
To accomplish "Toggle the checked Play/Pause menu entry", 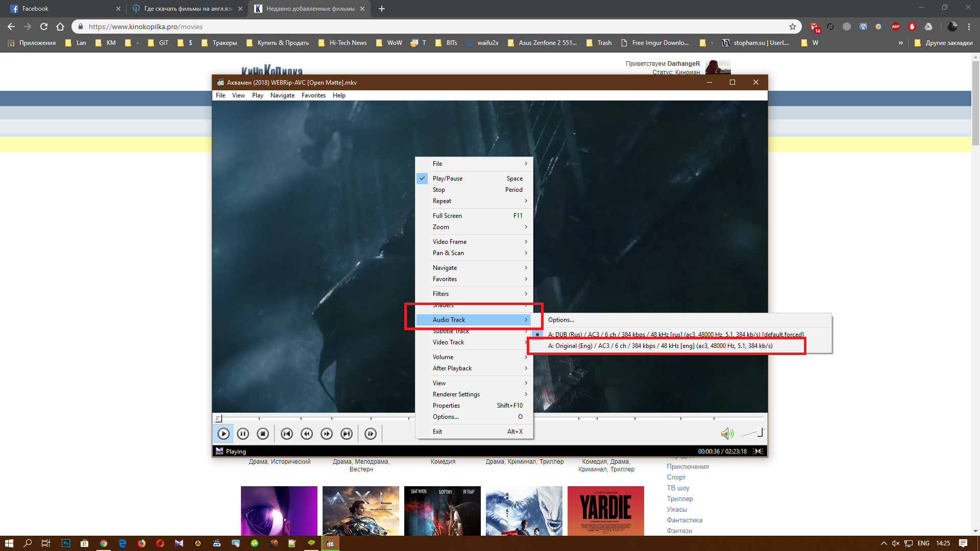I will coord(447,179).
